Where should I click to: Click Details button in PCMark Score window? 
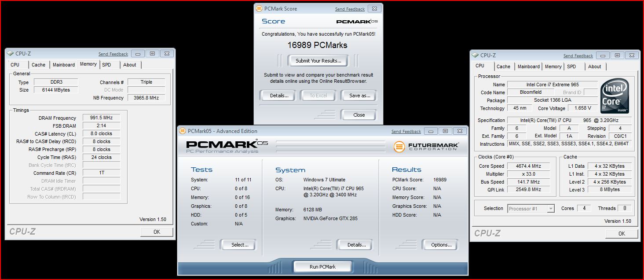coord(279,96)
